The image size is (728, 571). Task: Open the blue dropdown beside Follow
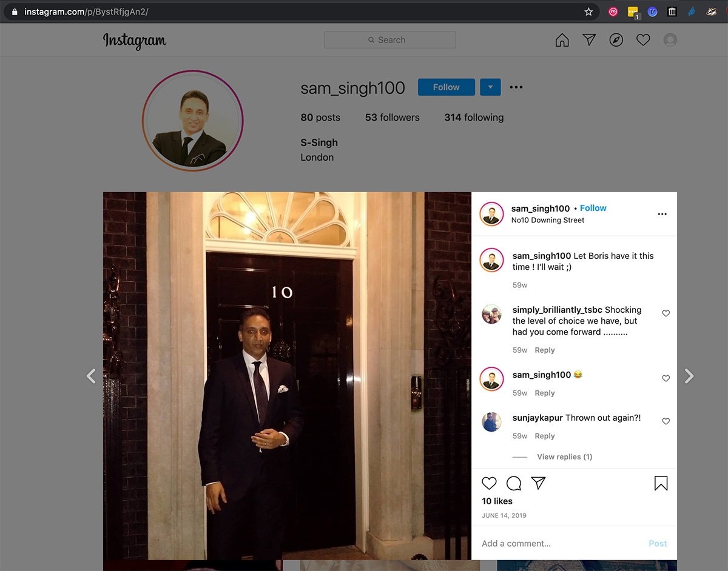[x=490, y=87]
